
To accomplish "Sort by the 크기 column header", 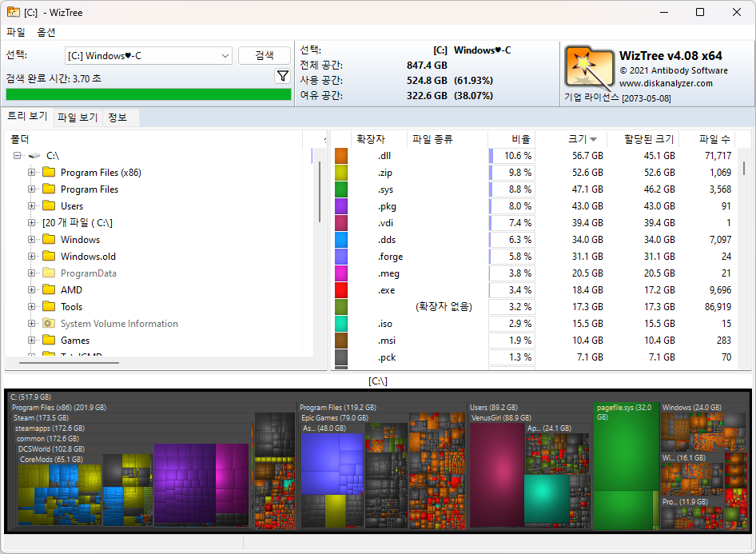I will tap(571, 139).
